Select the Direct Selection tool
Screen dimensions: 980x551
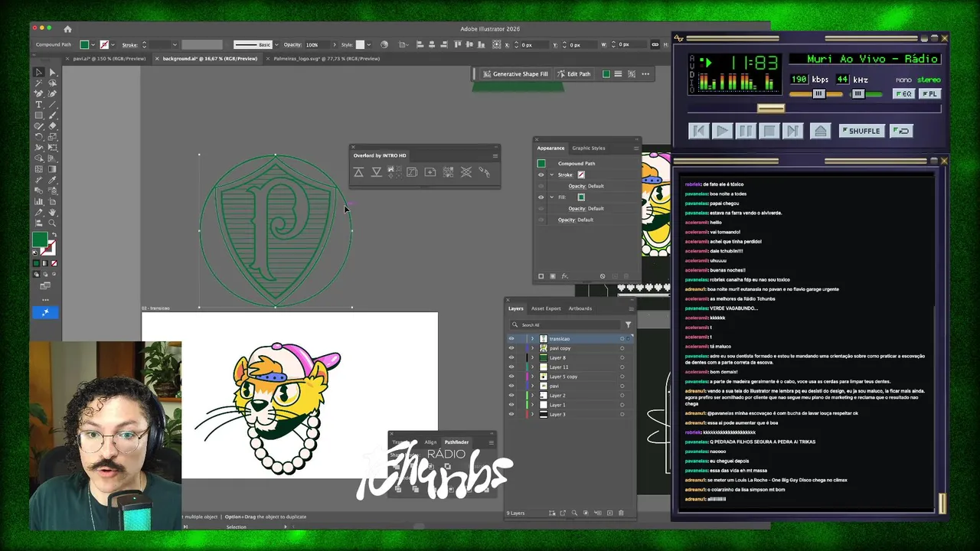[52, 72]
